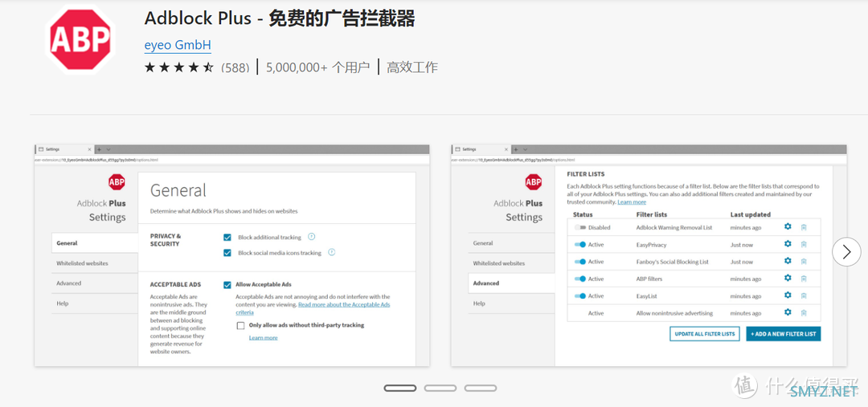The width and height of the screenshot is (868, 407).
Task: Delete Adblock Warning Removal List via trash icon
Action: [x=804, y=227]
